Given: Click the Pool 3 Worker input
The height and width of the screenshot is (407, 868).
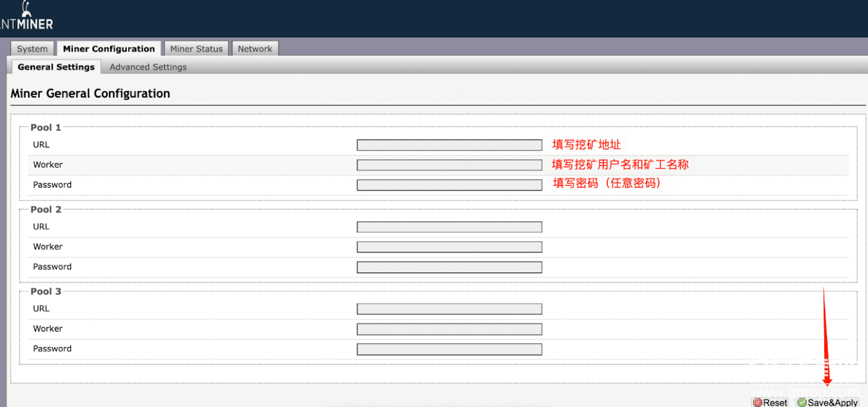Looking at the screenshot, I should click(x=449, y=329).
